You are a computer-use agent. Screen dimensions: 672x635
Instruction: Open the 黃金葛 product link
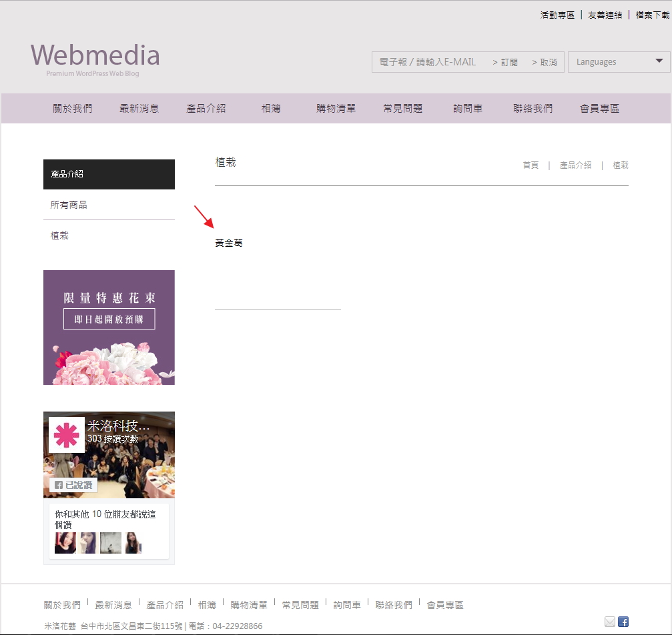229,243
